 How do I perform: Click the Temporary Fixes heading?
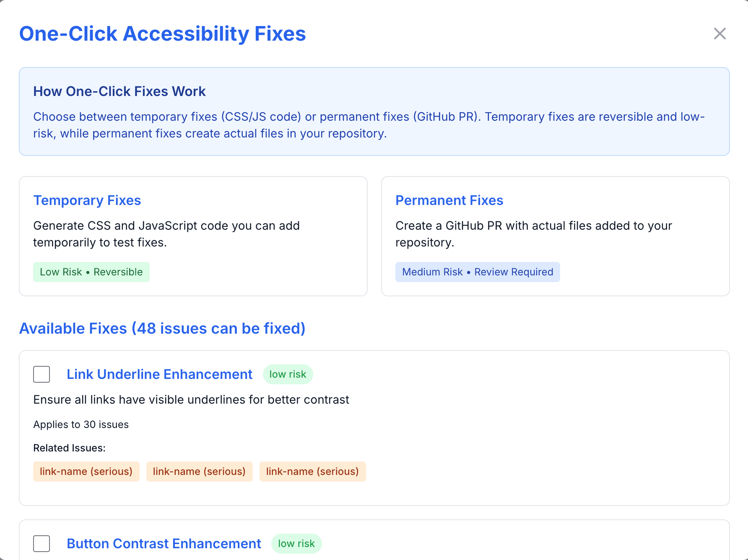click(87, 200)
